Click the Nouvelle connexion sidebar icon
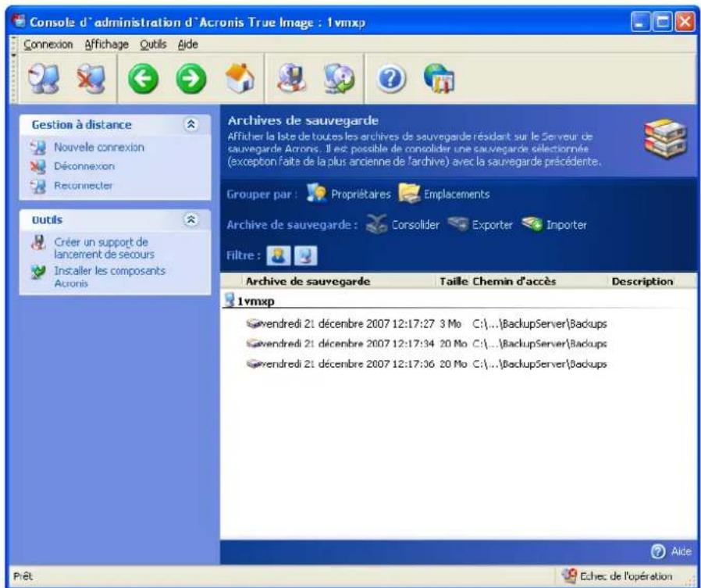 38,148
